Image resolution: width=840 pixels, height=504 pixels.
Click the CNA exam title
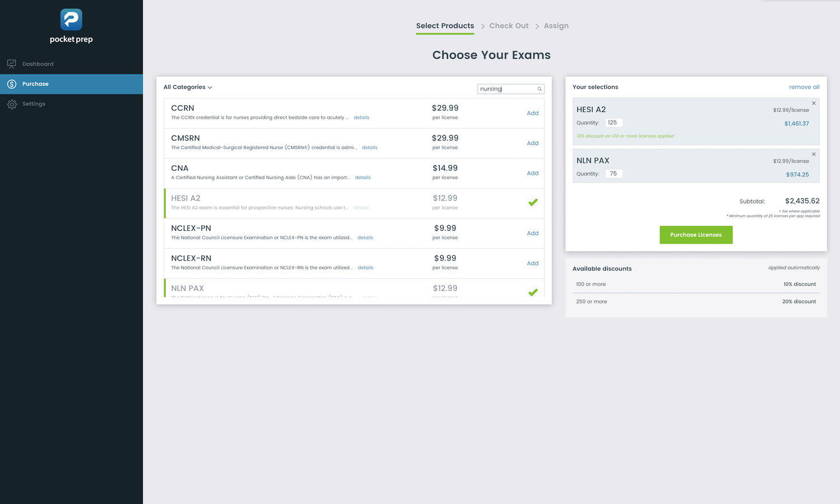tap(180, 168)
